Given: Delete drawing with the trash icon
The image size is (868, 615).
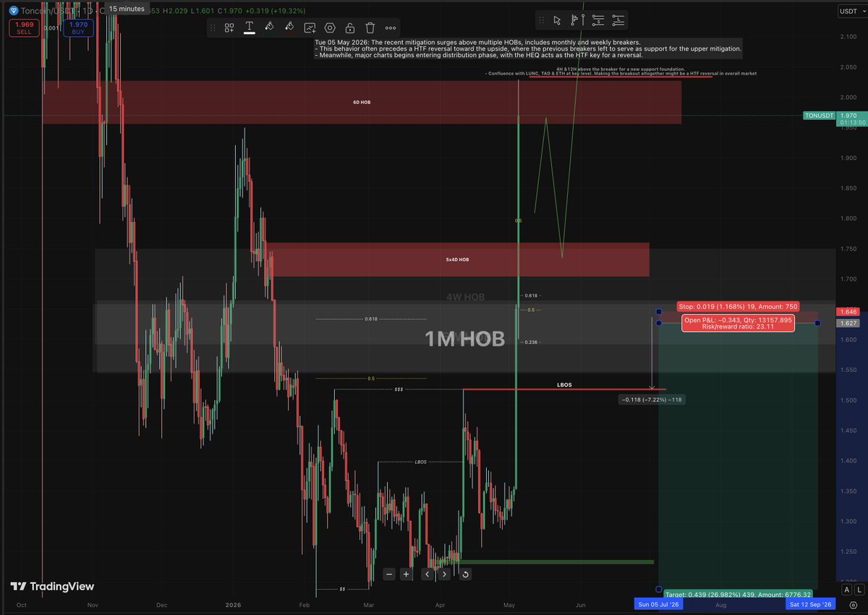Looking at the screenshot, I should pos(370,27).
